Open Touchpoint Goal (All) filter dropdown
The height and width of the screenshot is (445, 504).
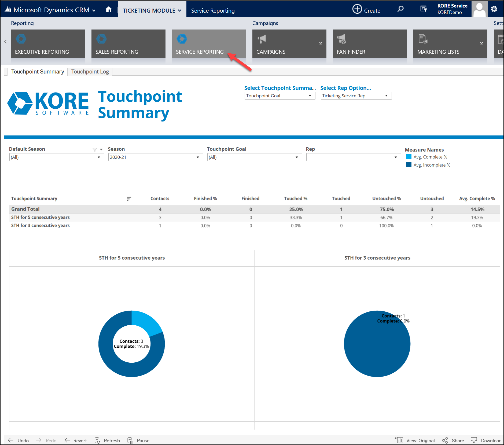[255, 157]
